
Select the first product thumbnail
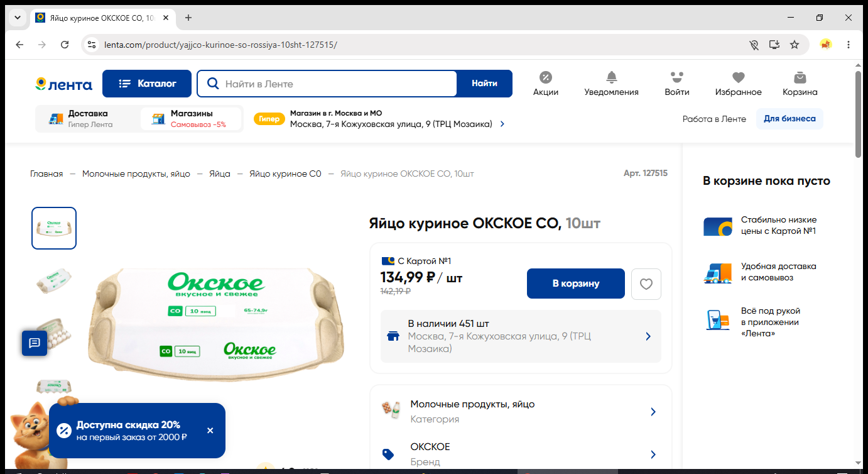[x=54, y=228]
